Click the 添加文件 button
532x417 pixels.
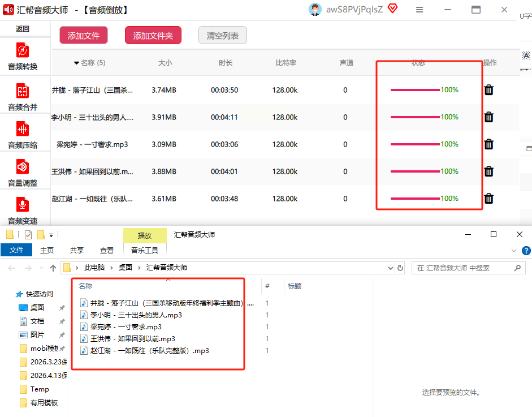tap(84, 36)
